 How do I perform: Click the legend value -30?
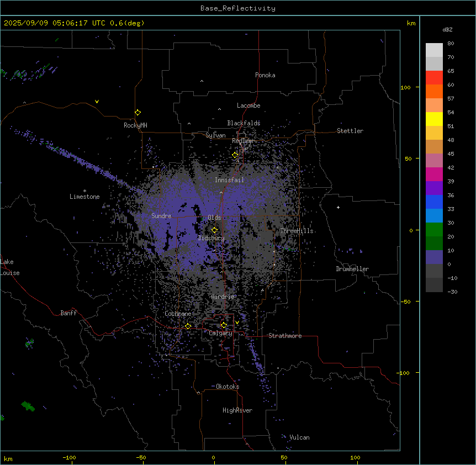click(x=452, y=292)
